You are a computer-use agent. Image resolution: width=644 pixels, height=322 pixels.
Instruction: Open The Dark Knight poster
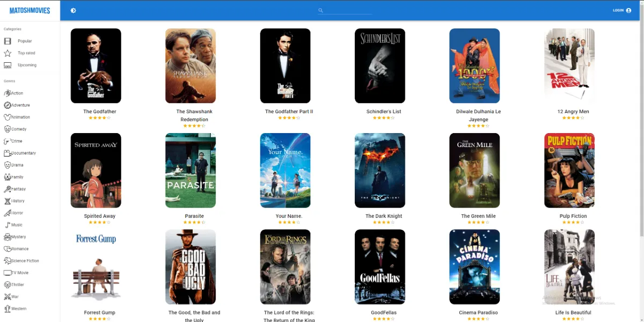pos(380,170)
